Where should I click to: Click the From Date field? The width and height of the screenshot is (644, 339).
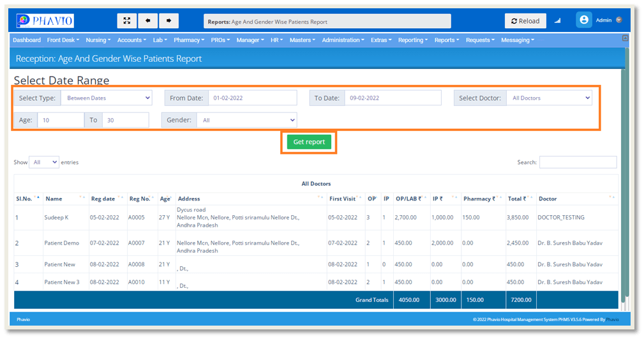point(253,98)
